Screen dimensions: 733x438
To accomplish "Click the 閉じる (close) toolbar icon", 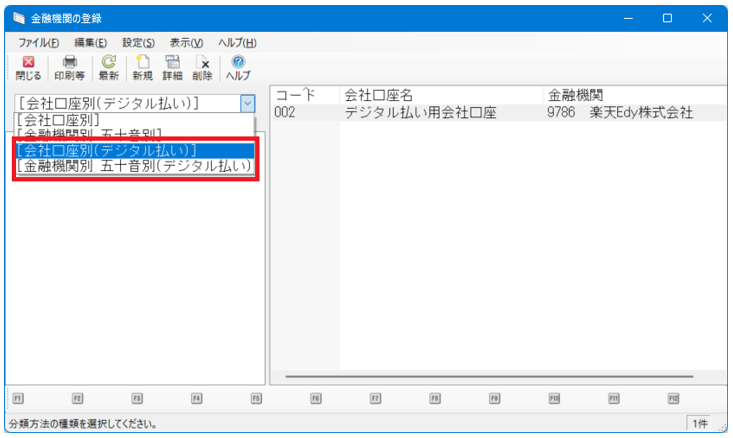I will pyautogui.click(x=28, y=68).
